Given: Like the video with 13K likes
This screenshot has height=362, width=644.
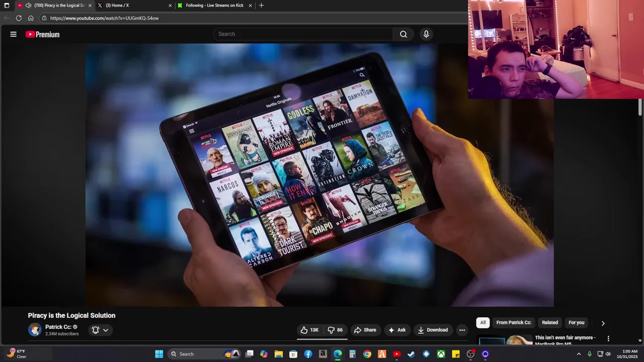Looking at the screenshot, I should [x=309, y=330].
